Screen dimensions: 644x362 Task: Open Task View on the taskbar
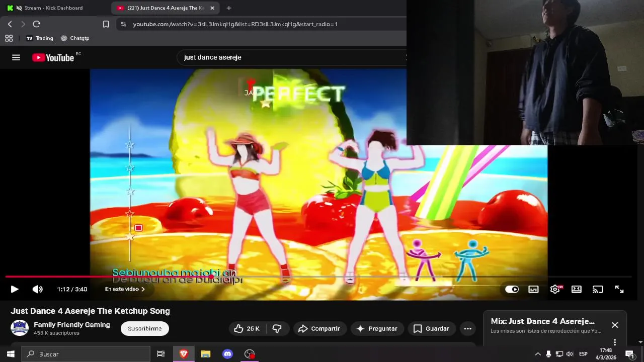[161, 354]
